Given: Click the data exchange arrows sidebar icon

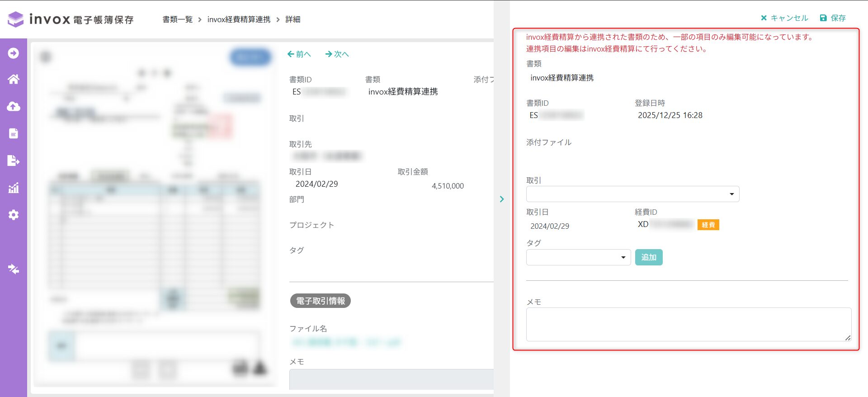Looking at the screenshot, I should pos(14,269).
